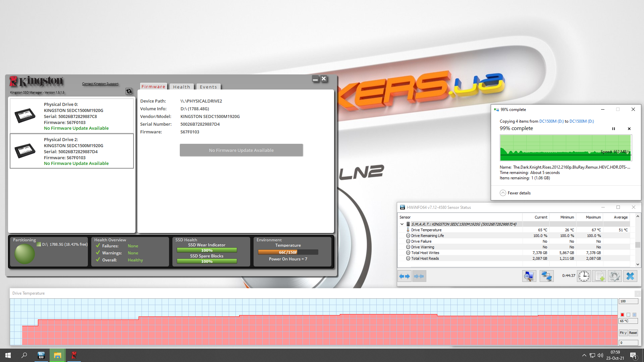Click the red graph color swatch
644x362 pixels.
click(x=622, y=315)
